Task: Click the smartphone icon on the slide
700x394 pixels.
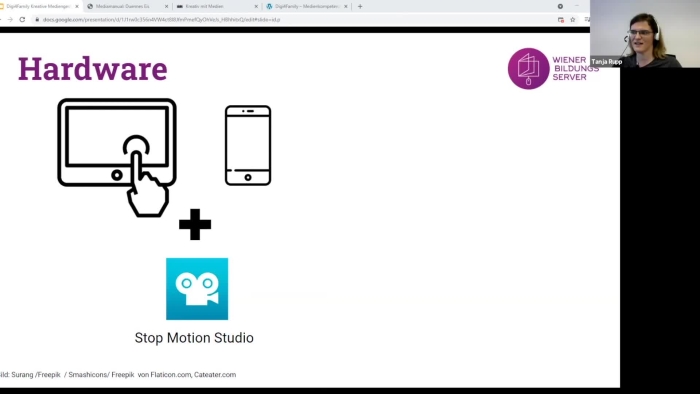Action: (x=248, y=145)
